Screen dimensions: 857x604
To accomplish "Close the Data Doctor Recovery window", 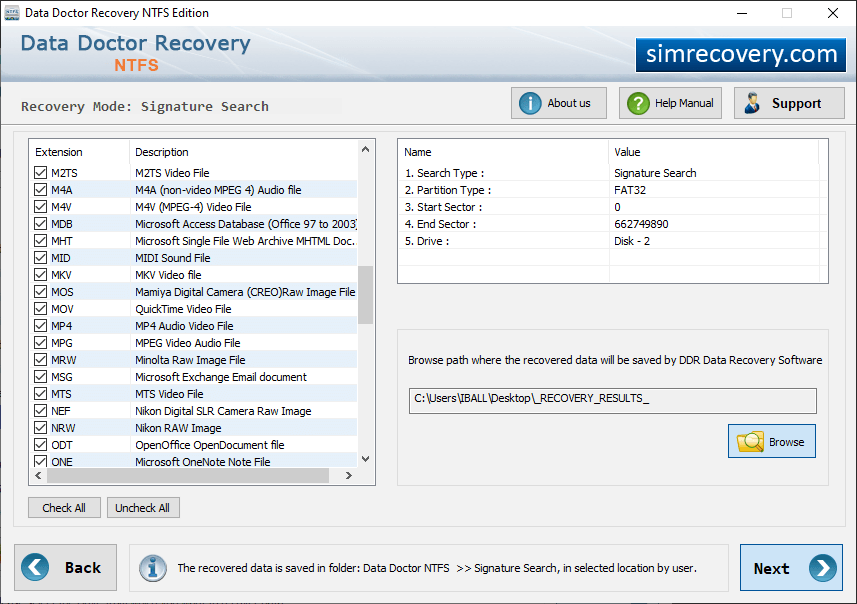I will pyautogui.click(x=832, y=13).
